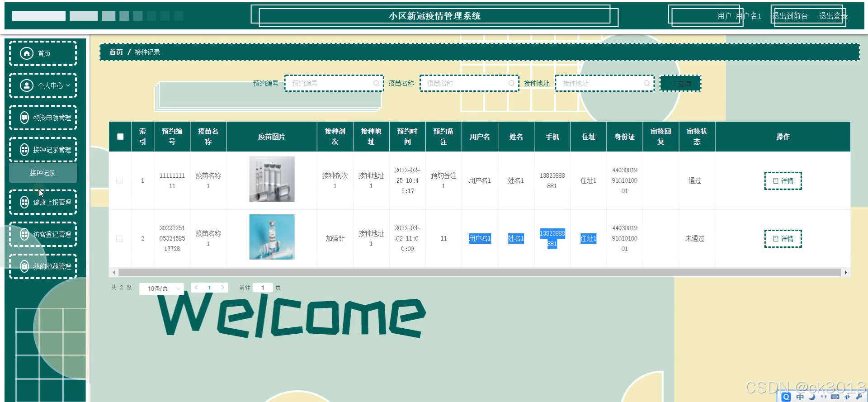Click search icon in 疫苗名称 field
Viewport: 868px width, 402px height.
tap(511, 83)
